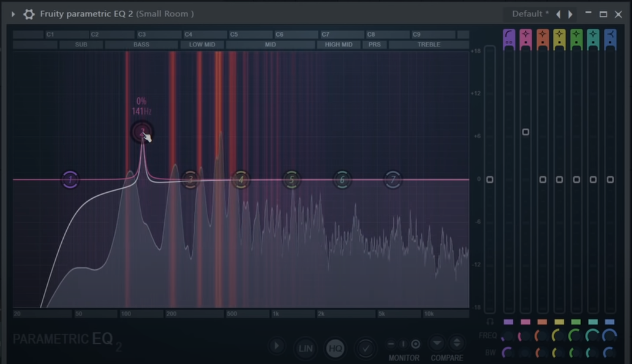Click the blue band 7 FREQ knob
Screen dimensions: 632x364
point(610,335)
